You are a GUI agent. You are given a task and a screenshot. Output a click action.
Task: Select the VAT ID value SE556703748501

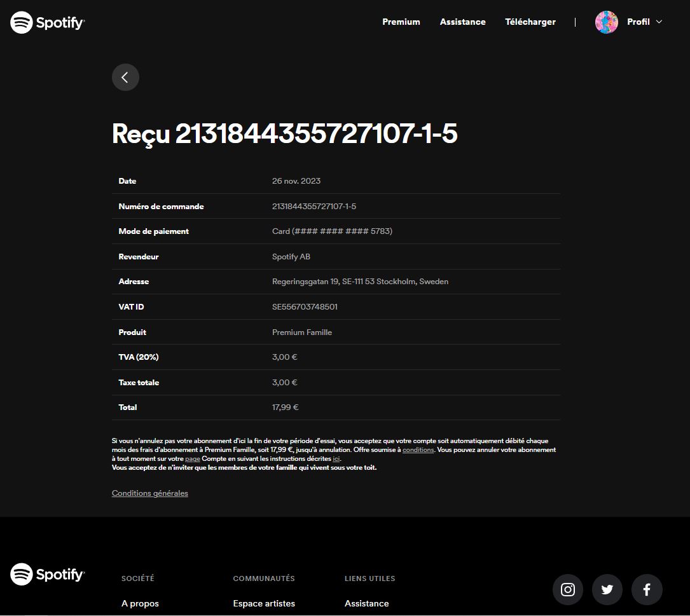point(305,306)
